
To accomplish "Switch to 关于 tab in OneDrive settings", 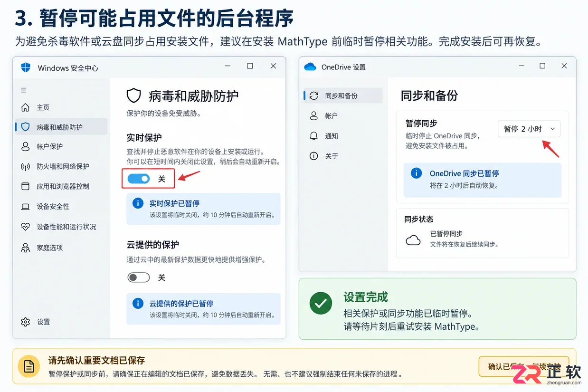I will (343, 156).
